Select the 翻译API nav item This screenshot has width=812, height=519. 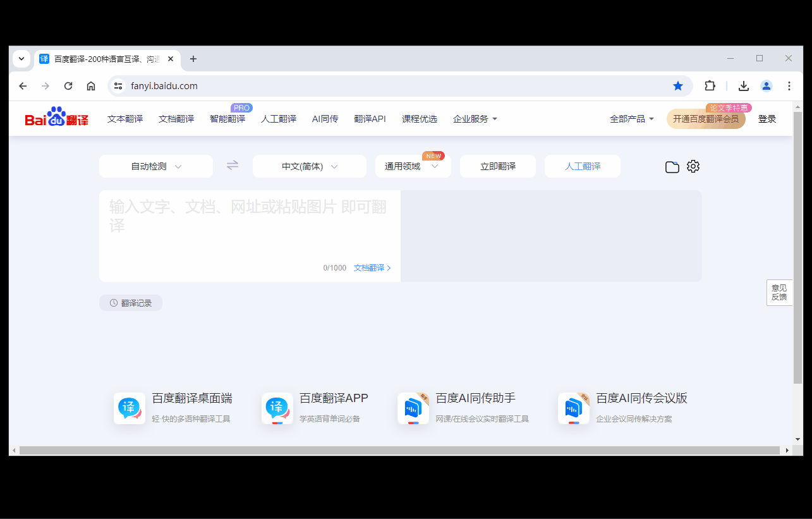click(x=370, y=119)
